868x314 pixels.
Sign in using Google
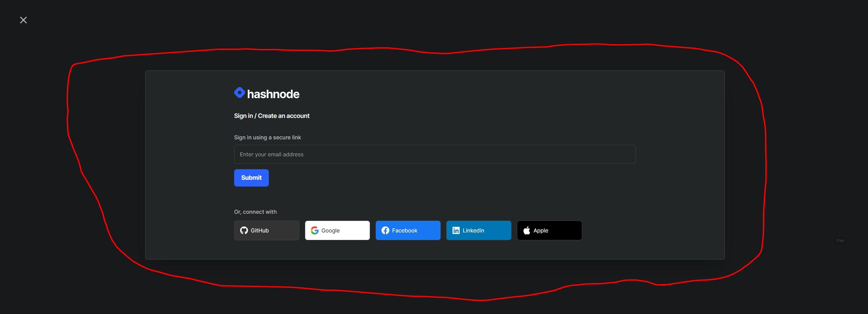[x=337, y=230]
